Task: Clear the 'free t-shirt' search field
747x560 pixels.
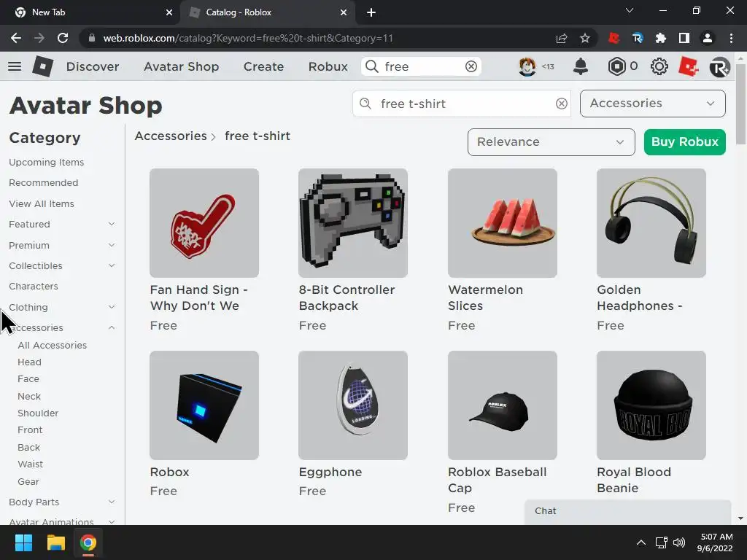Action: click(561, 104)
